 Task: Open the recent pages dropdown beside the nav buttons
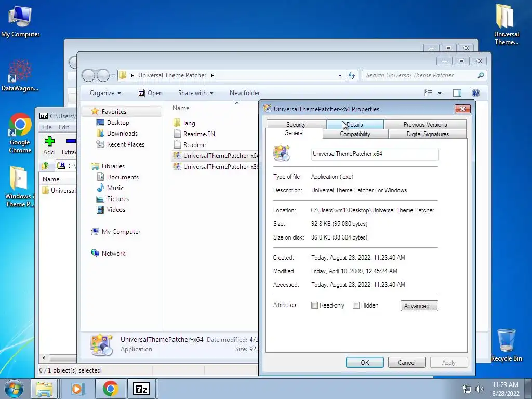click(113, 75)
